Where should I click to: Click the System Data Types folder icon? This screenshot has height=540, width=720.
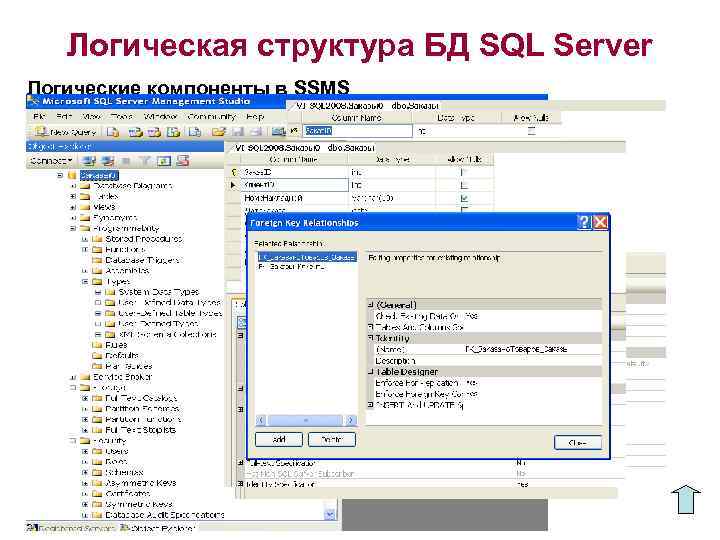click(110, 292)
